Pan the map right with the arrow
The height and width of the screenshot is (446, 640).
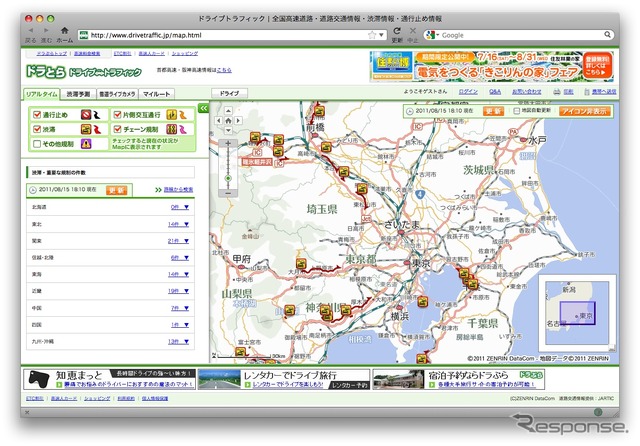click(x=238, y=120)
